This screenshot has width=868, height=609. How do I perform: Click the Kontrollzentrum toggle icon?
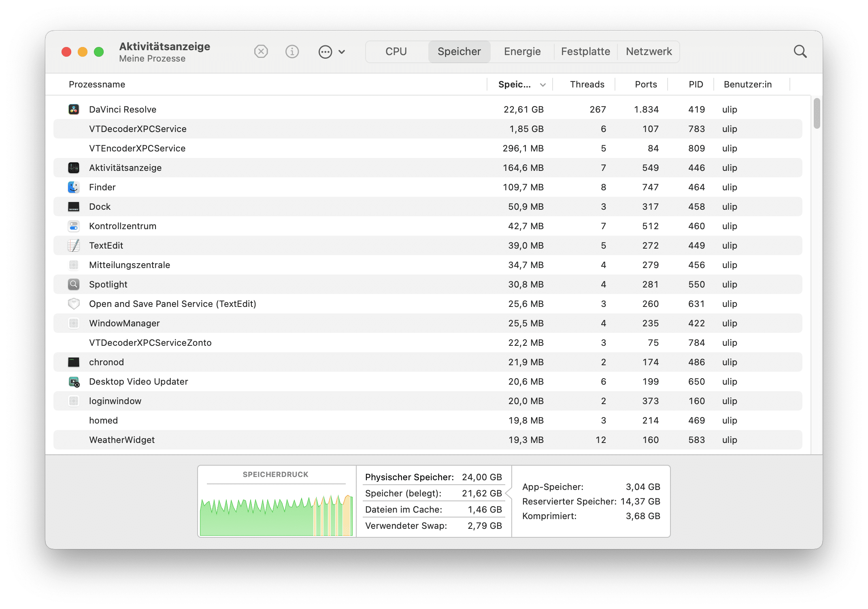pyautogui.click(x=74, y=226)
